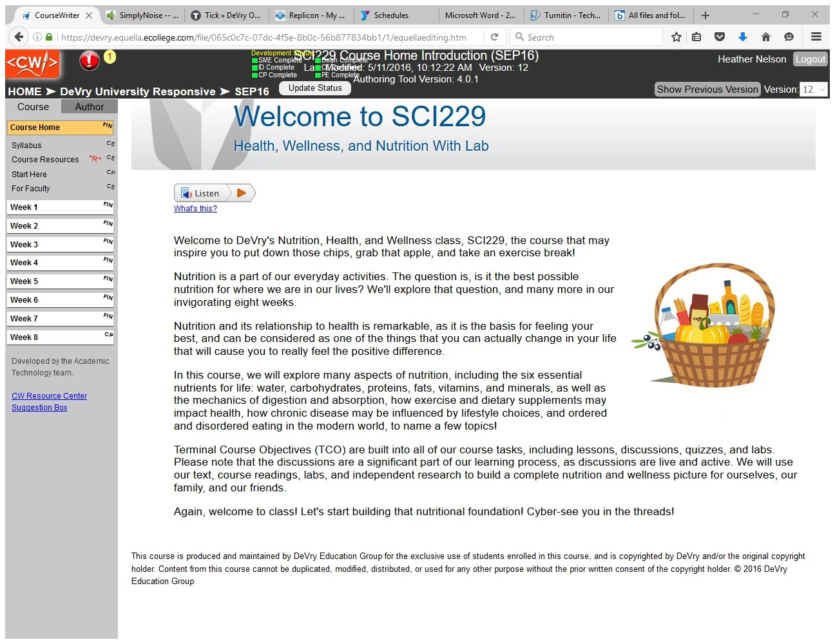Open Week 2 in sidebar
835x644 pixels.
click(61, 226)
